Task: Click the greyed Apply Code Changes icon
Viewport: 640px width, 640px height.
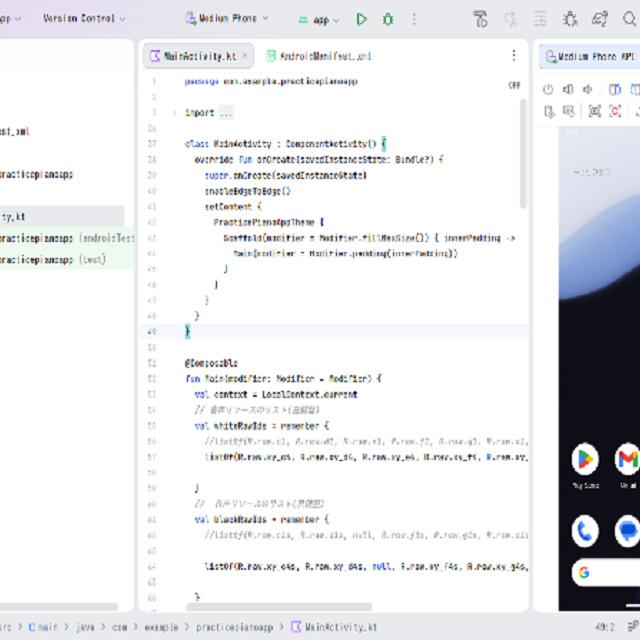Action: (510, 19)
